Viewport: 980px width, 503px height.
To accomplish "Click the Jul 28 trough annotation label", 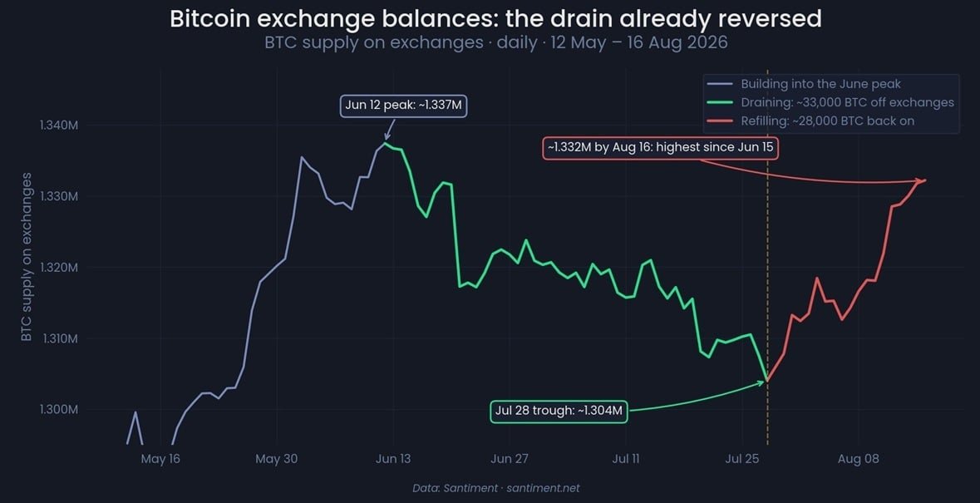I will (559, 412).
